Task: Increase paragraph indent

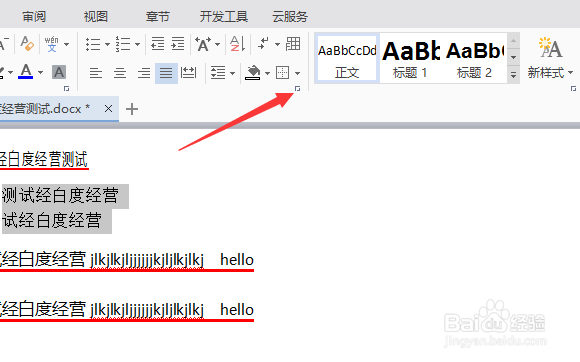Action: coord(178,44)
